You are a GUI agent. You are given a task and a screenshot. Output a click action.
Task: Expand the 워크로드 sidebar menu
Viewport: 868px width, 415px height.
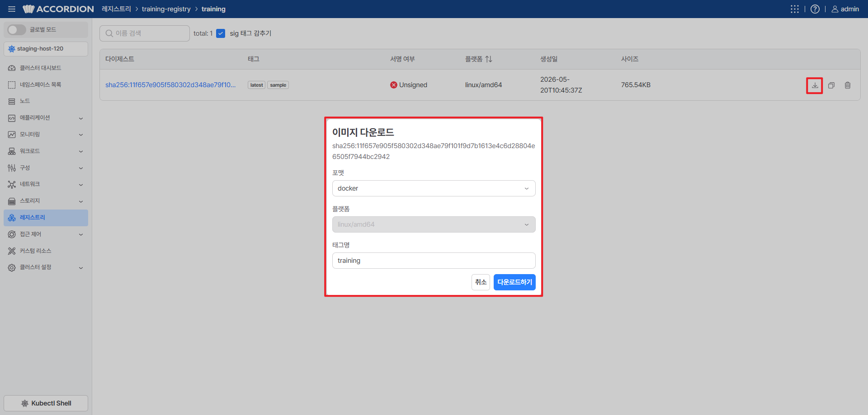[46, 151]
